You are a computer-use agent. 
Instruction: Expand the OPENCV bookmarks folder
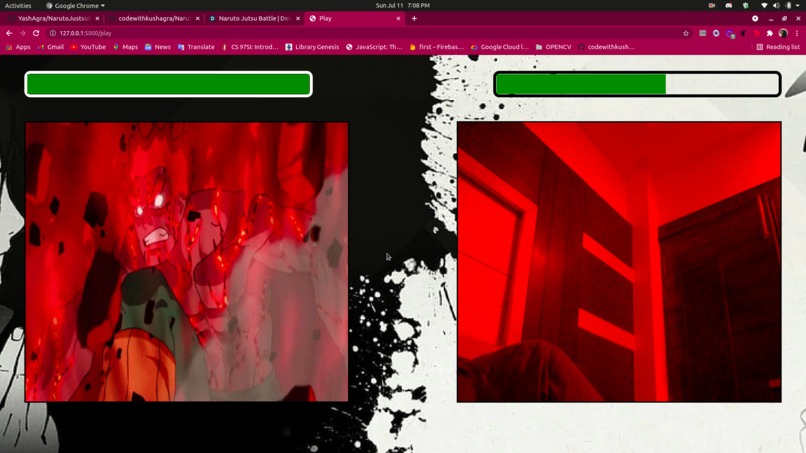[553, 47]
